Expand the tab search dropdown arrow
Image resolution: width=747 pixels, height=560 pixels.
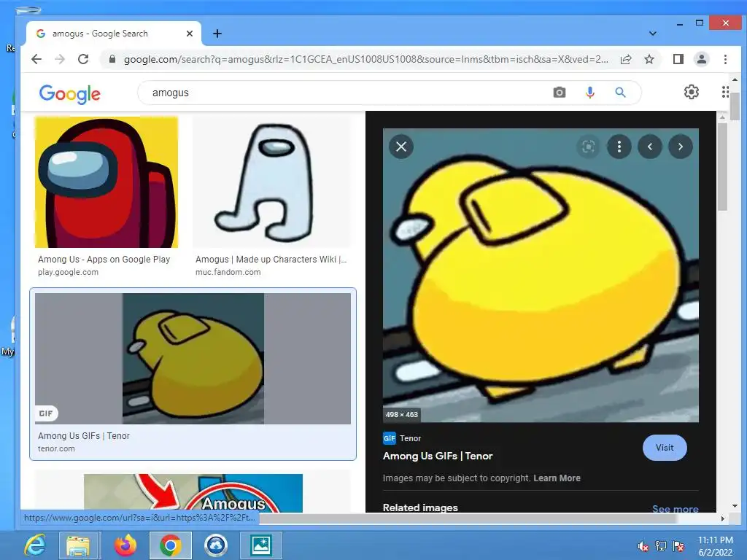653,34
